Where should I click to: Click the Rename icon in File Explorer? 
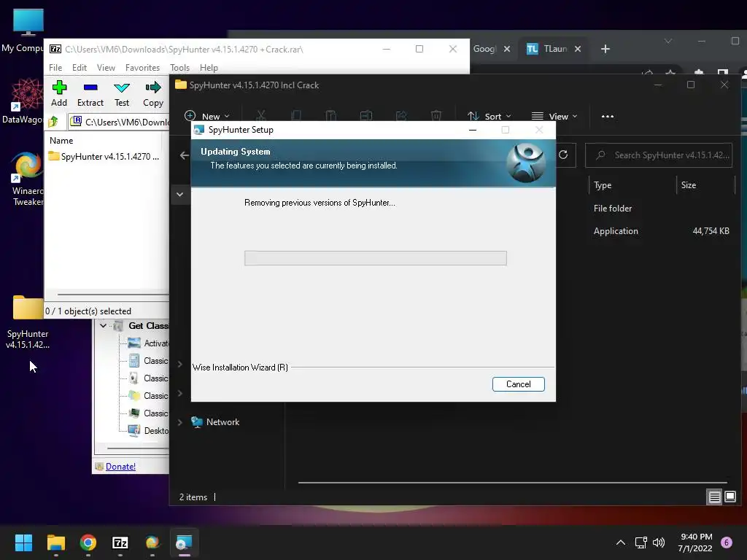pos(366,116)
